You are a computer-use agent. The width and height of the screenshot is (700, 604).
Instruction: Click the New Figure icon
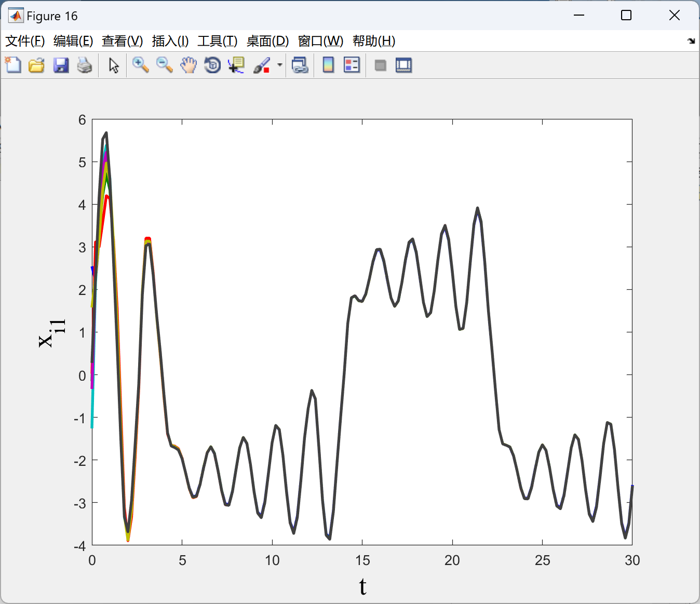13,65
